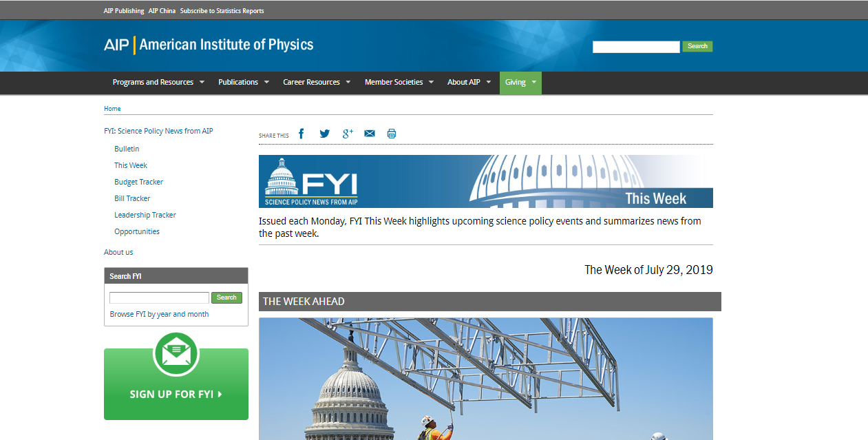The image size is (868, 440).
Task: Click Sign Up for FYI button
Action: point(176,395)
